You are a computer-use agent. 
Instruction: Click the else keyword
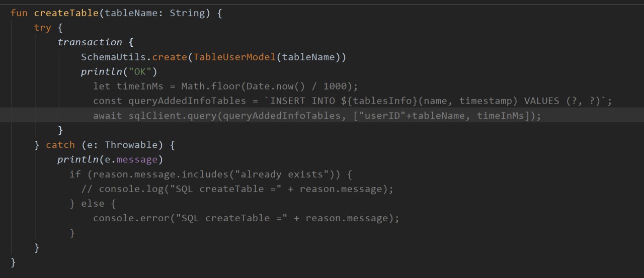click(93, 204)
